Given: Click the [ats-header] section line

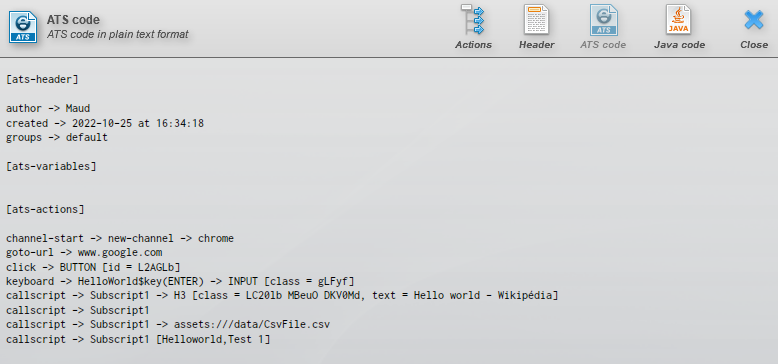Looking at the screenshot, I should (x=42, y=79).
